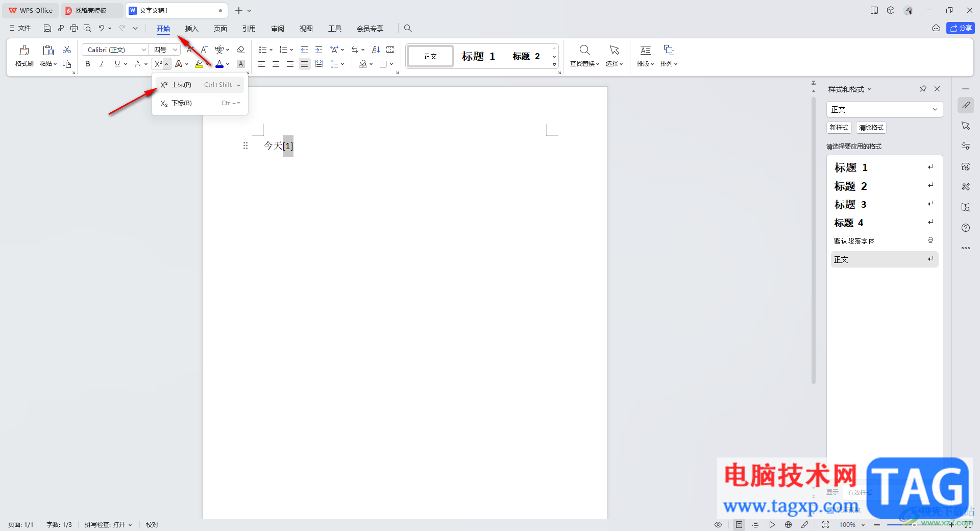Select Align Left paragraph alignment

click(261, 64)
